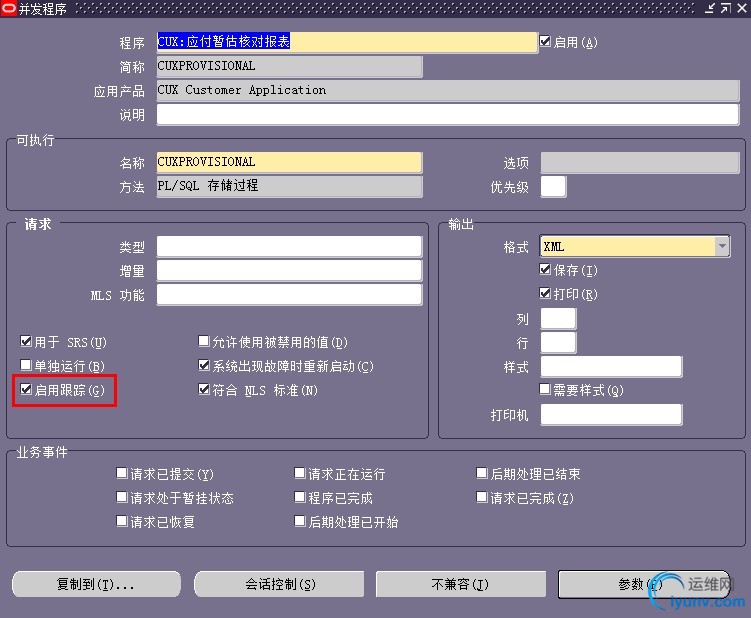Click the 增量 field
This screenshot has height=618, width=751.
289,270
